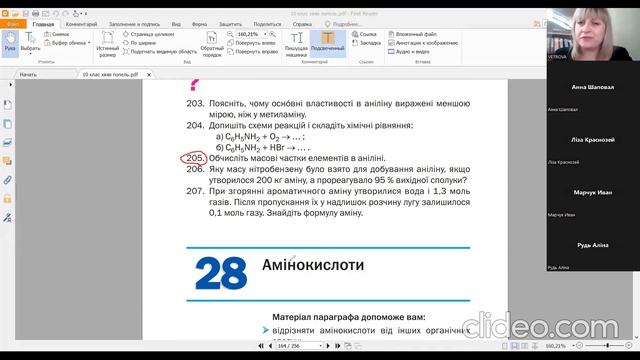This screenshot has width=640, height=360.
Task: Open the Comments sidebar panel
Action: 7,161
